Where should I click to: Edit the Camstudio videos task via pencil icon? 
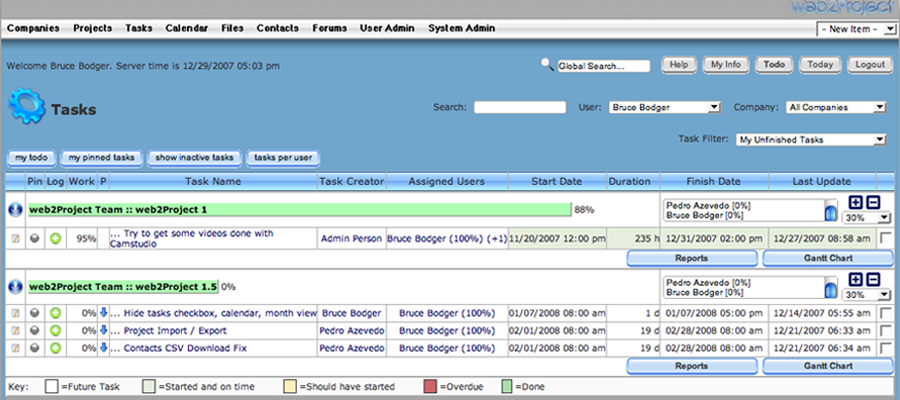[x=15, y=239]
